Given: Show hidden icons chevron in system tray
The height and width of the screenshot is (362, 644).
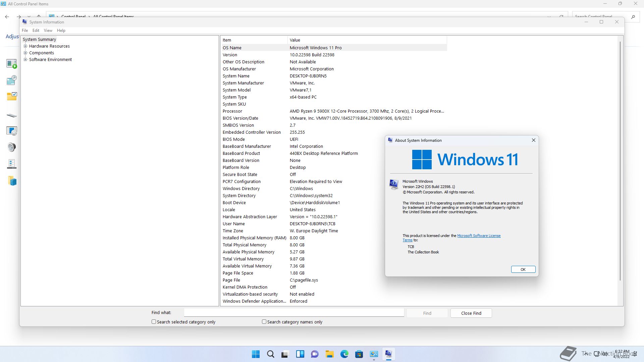Looking at the screenshot, I should coord(586,354).
